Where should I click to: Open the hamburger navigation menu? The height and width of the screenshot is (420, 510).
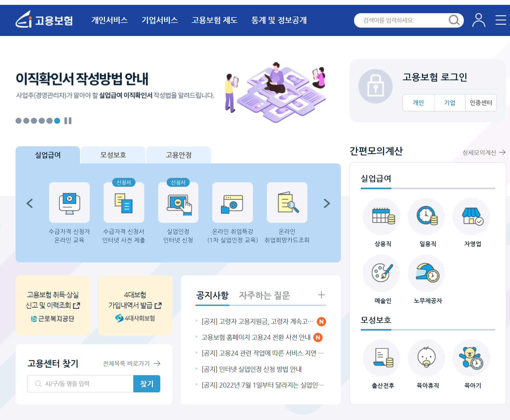coord(500,20)
